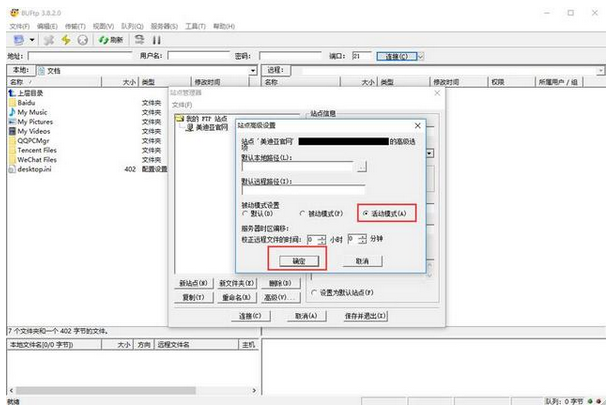Click the 连接(C) button in the quick-connect bar
Screen dimensions: 610x412
(x=396, y=56)
